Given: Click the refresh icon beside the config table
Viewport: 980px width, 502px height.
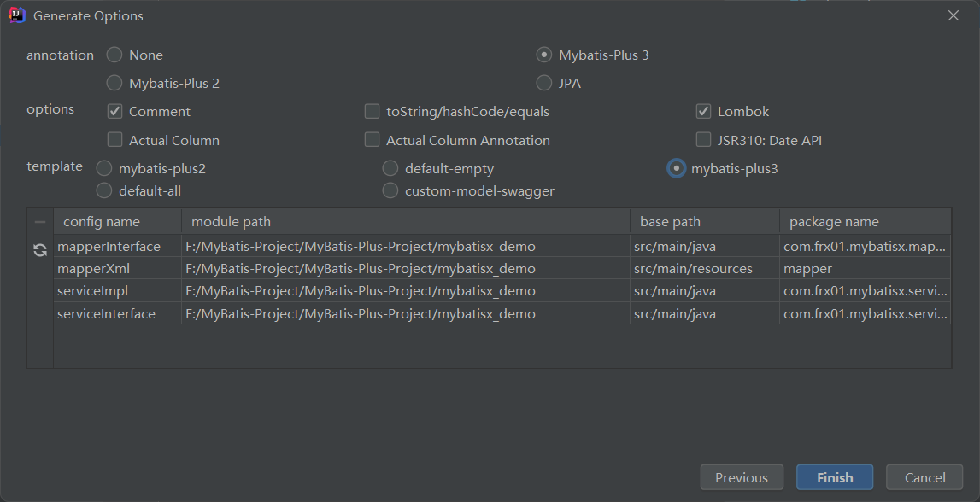Looking at the screenshot, I should coord(40,250).
